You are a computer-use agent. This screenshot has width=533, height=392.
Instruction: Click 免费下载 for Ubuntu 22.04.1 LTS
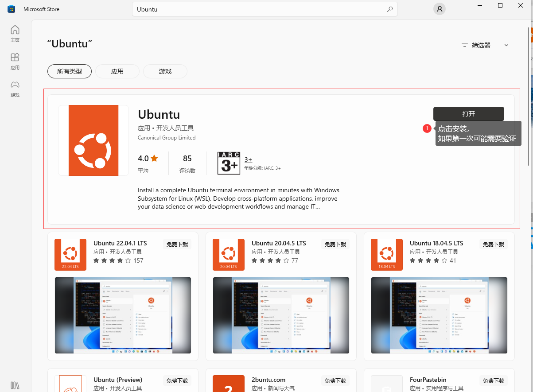pyautogui.click(x=177, y=244)
